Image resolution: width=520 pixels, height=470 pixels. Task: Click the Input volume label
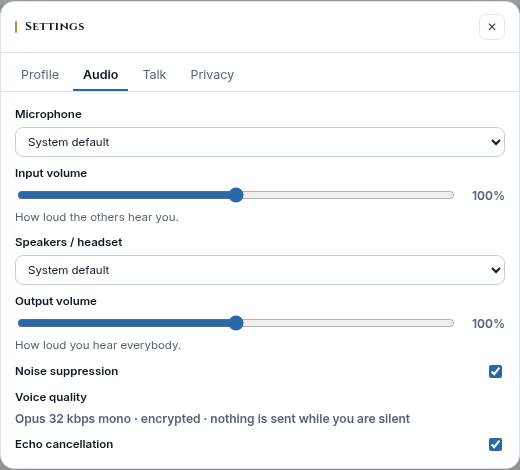51,173
